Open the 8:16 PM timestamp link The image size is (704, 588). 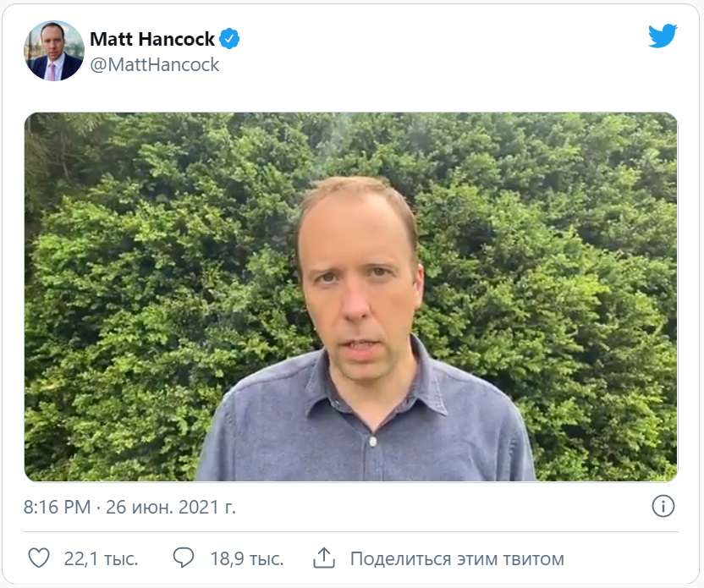(57, 508)
